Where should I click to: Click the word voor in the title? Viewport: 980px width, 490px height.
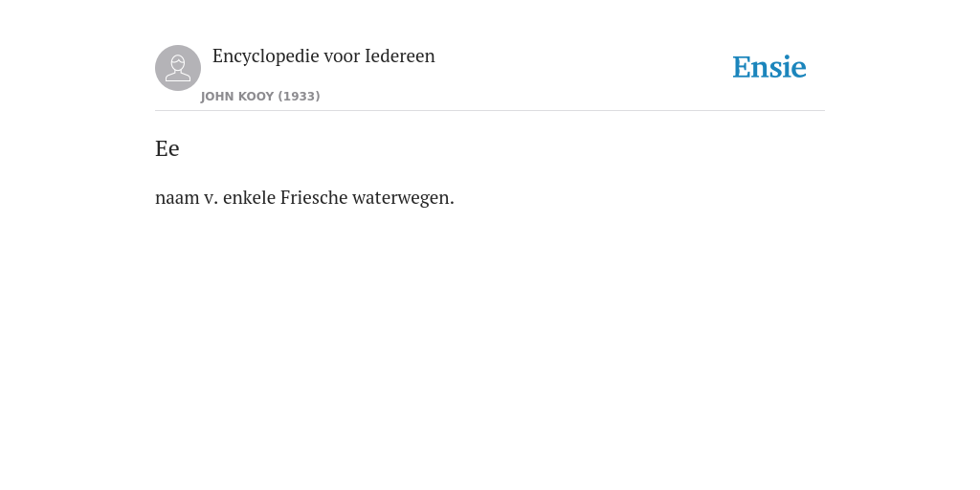tap(342, 56)
